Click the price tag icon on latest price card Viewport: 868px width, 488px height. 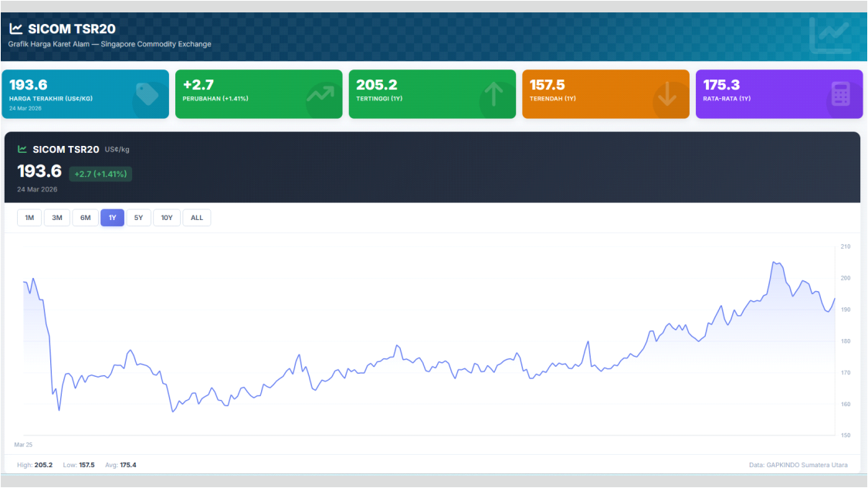(x=147, y=94)
